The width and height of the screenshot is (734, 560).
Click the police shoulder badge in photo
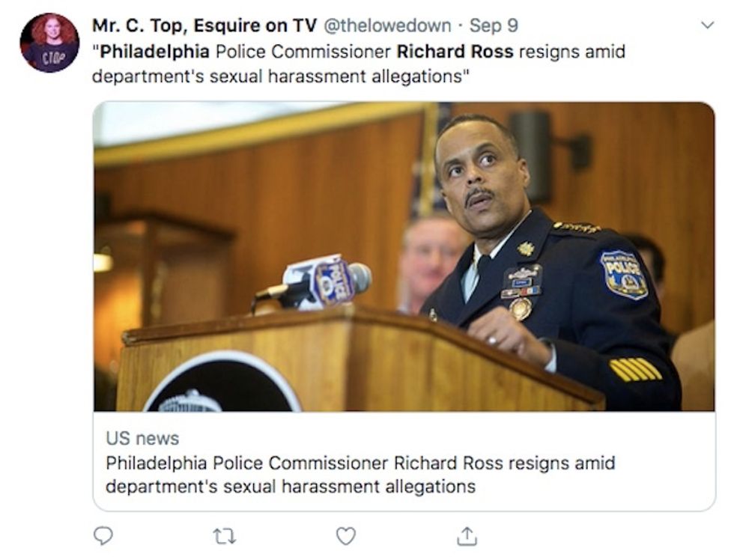point(623,275)
